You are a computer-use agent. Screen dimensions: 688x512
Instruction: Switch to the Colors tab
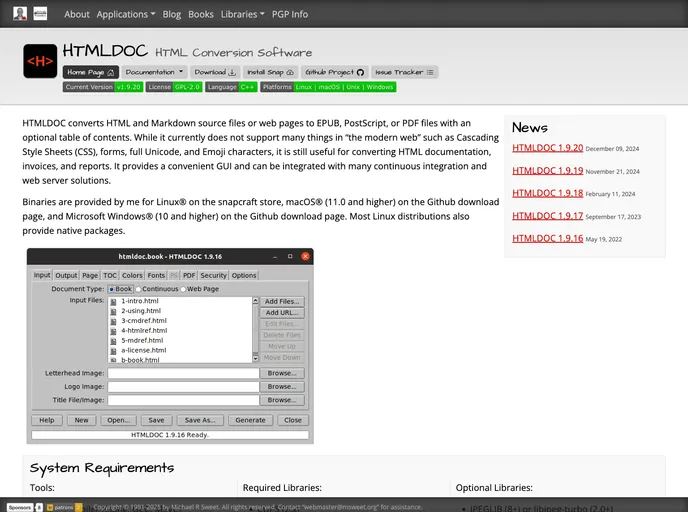coord(132,276)
